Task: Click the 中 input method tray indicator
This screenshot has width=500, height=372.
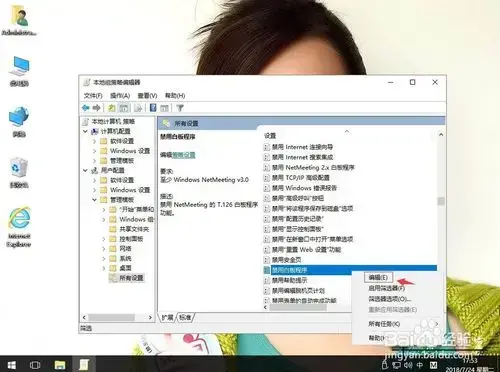Action: pos(420,365)
